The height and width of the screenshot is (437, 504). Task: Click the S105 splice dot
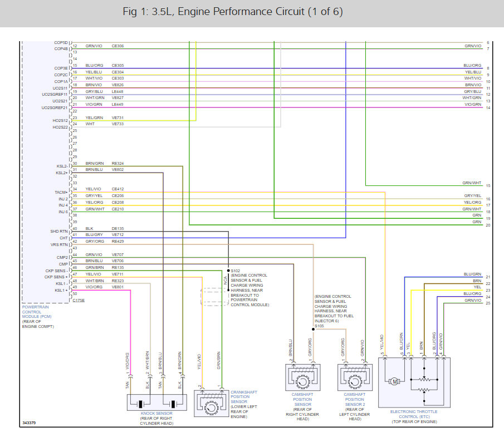coord(313,329)
